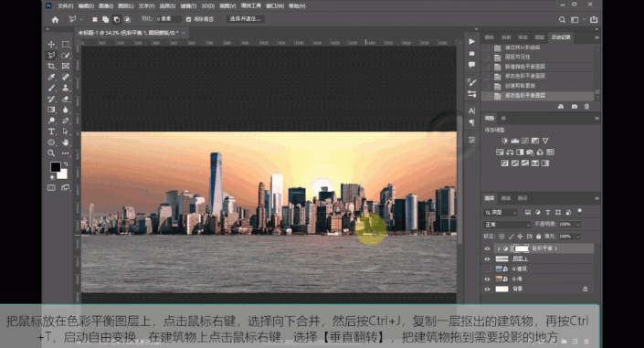Select the Blur tool
This screenshot has width=644, height=348.
[65, 110]
